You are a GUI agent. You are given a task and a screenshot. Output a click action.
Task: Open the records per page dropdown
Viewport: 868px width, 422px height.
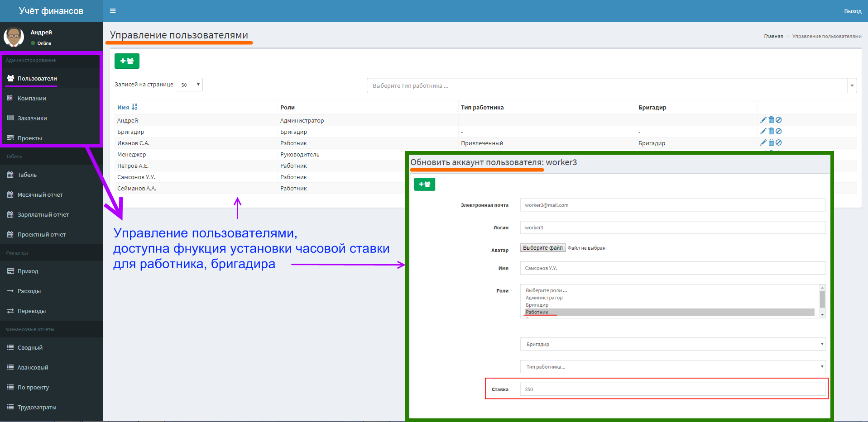point(189,85)
